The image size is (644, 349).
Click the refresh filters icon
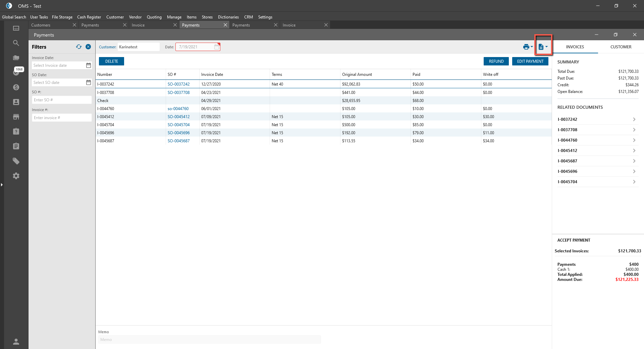tap(79, 47)
